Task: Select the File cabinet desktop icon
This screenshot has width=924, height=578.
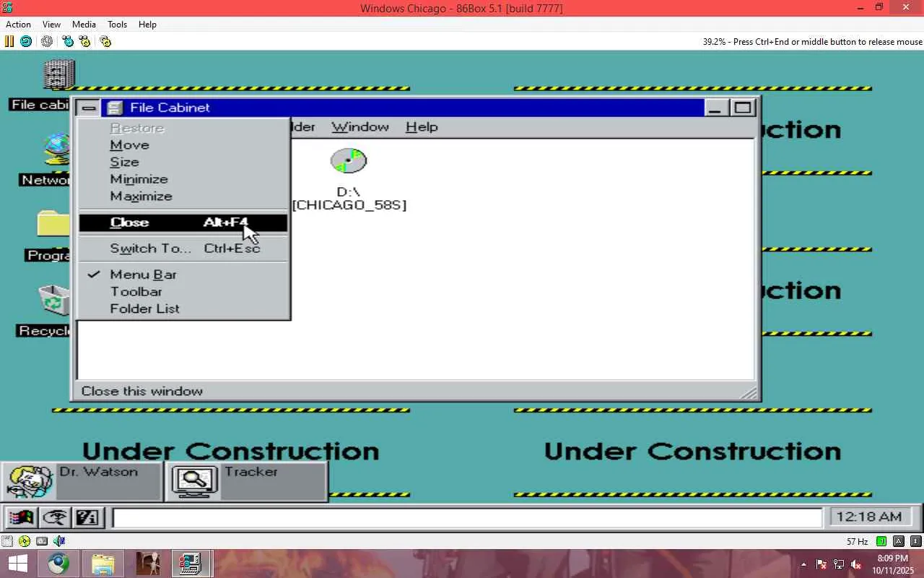Action: 58,75
